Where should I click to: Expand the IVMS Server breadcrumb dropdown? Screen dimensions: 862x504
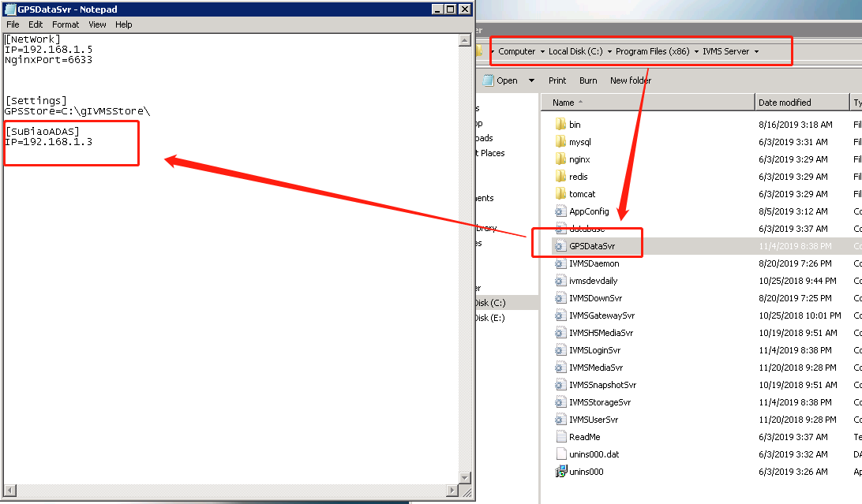point(756,51)
